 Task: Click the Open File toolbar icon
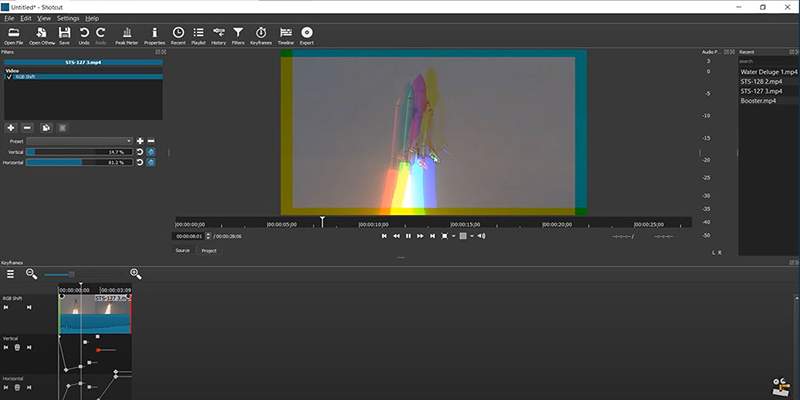(x=13, y=36)
